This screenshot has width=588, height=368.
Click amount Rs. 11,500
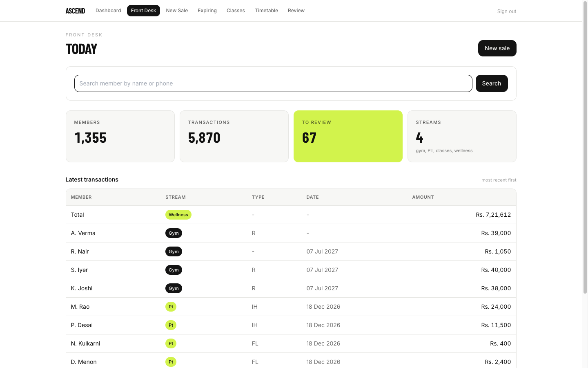(x=496, y=325)
